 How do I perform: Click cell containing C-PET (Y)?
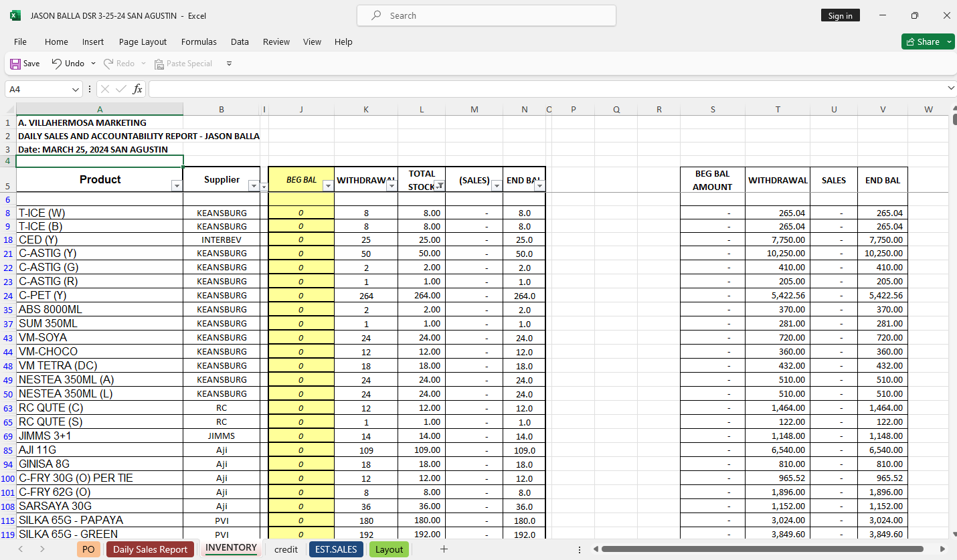coord(100,295)
